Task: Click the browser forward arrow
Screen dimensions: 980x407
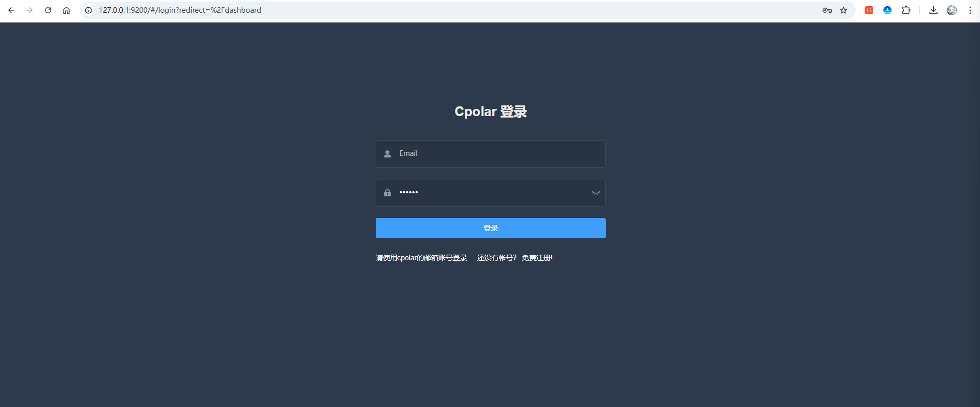Action: [x=30, y=10]
